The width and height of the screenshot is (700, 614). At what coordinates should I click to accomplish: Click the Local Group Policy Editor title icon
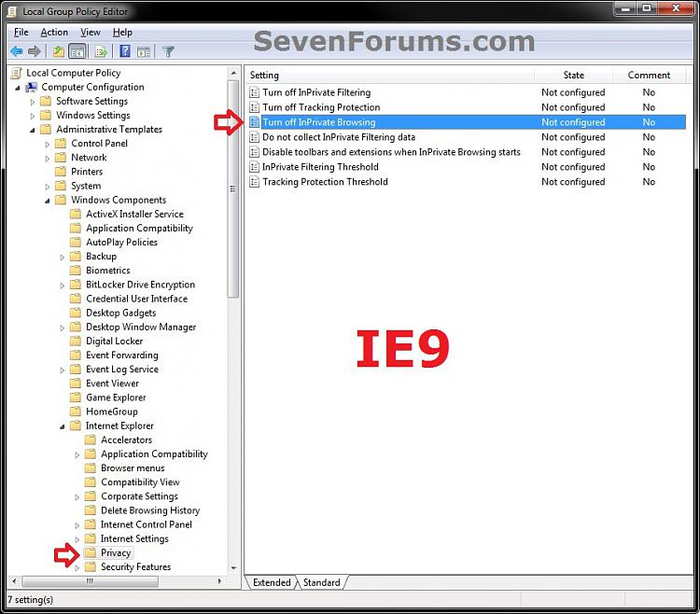(x=12, y=11)
